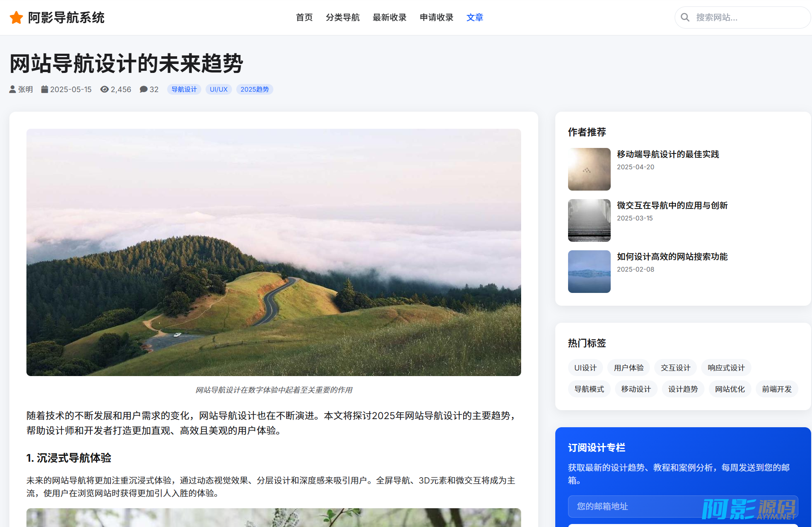The width and height of the screenshot is (812, 527).
Task: Click the orange star logo icon
Action: click(16, 17)
